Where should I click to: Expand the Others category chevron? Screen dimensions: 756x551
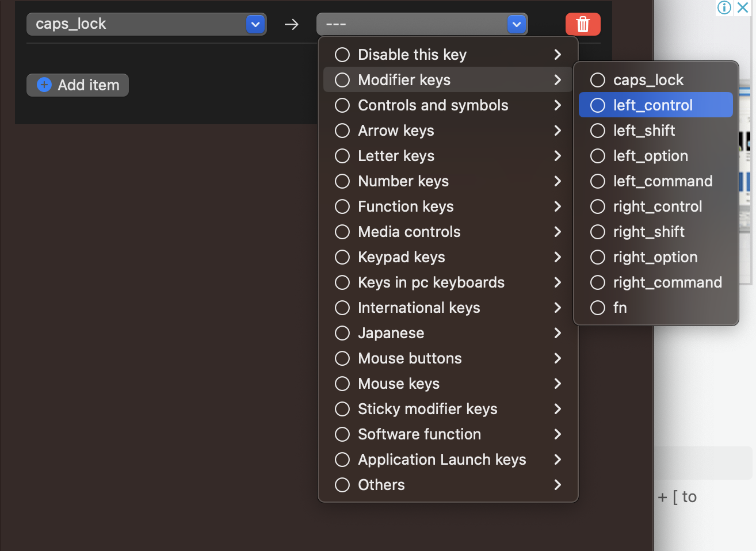pos(558,485)
